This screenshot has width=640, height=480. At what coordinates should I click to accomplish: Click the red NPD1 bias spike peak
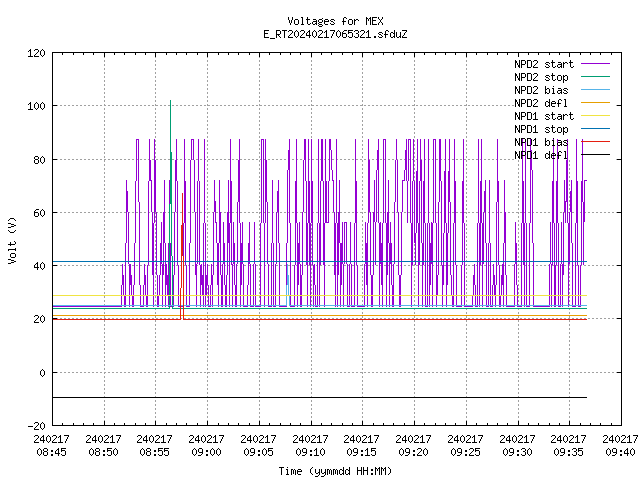click(x=182, y=194)
